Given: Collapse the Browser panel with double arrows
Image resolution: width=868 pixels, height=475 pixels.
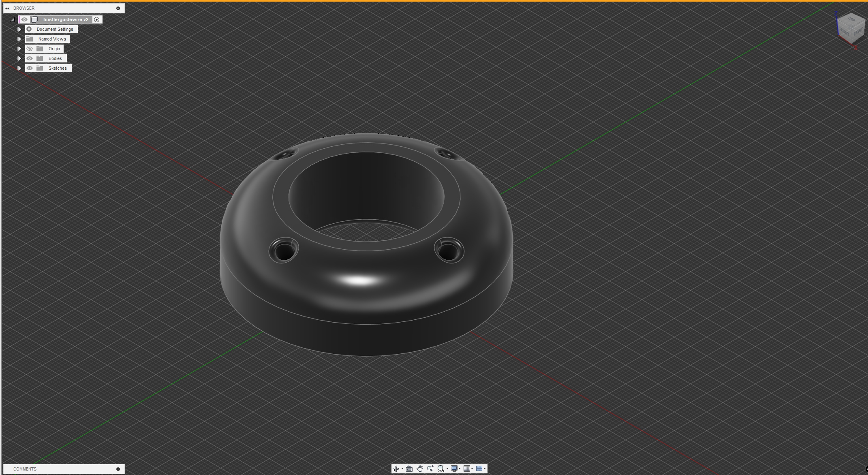Looking at the screenshot, I should click(x=7, y=8).
